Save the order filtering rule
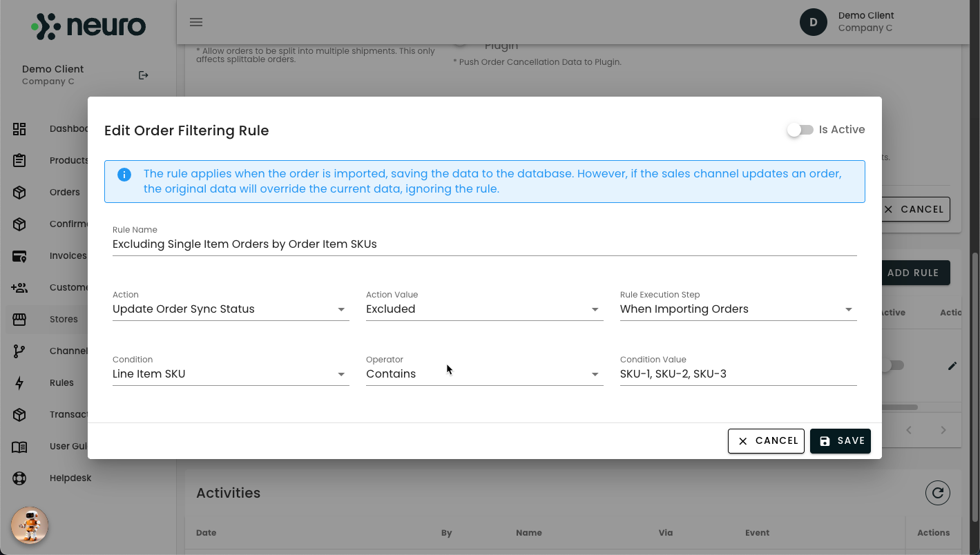This screenshot has height=555, width=980. coord(840,441)
